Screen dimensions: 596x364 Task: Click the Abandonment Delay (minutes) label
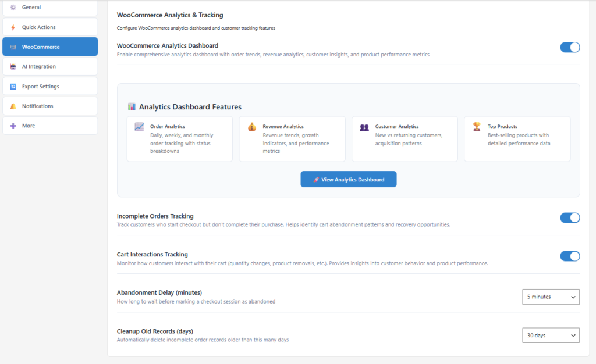point(159,292)
